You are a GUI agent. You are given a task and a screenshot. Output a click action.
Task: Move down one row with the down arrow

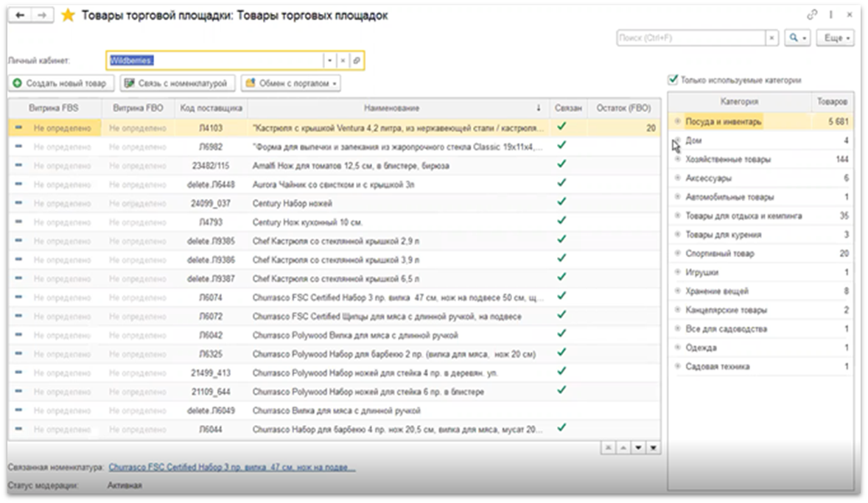point(638,448)
